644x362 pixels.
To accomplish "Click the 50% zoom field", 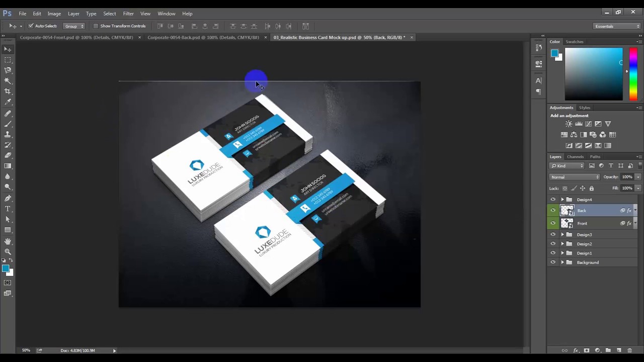I will [26, 350].
